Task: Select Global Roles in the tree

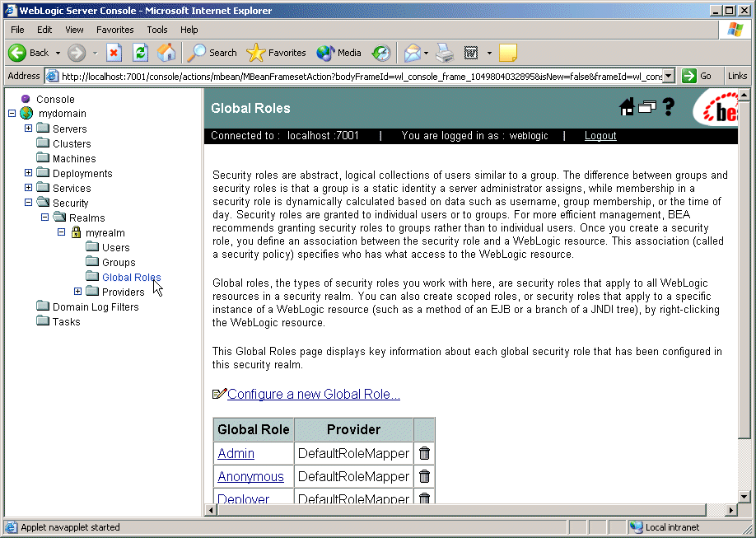Action: click(132, 278)
